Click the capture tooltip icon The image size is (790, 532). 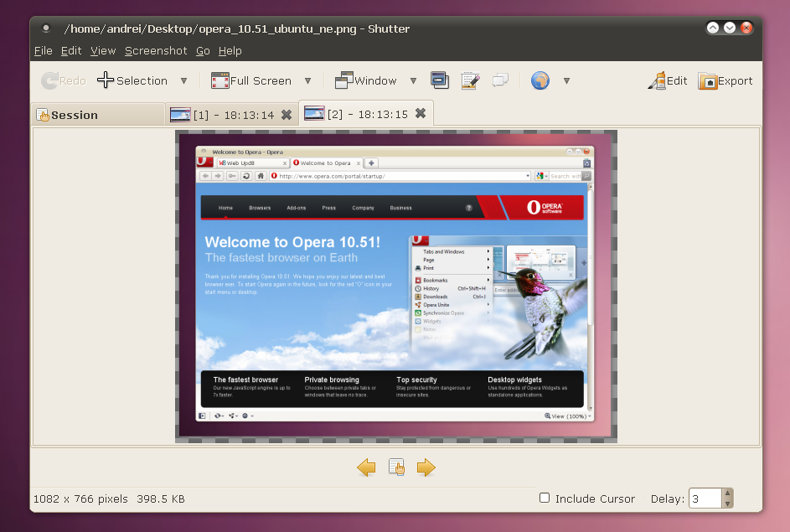coord(500,80)
